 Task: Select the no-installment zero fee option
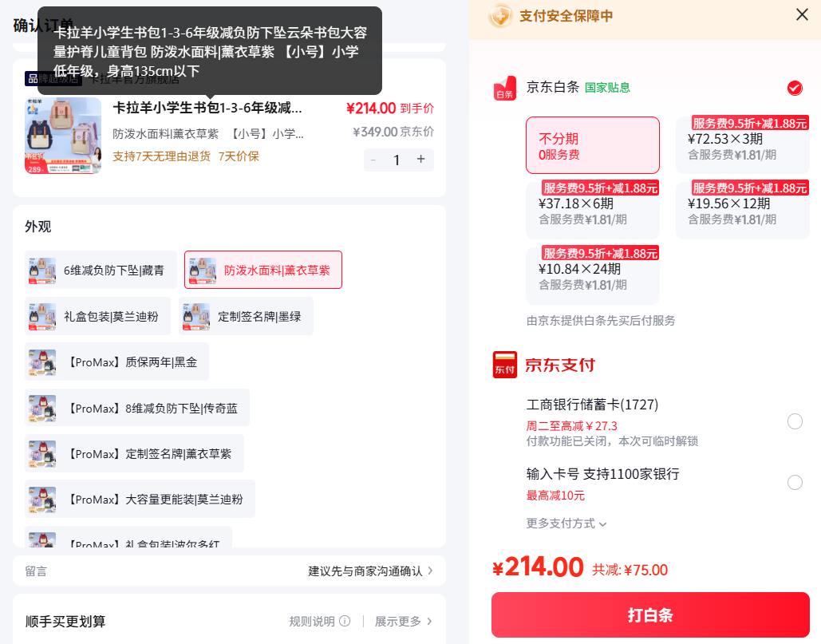pyautogui.click(x=593, y=145)
